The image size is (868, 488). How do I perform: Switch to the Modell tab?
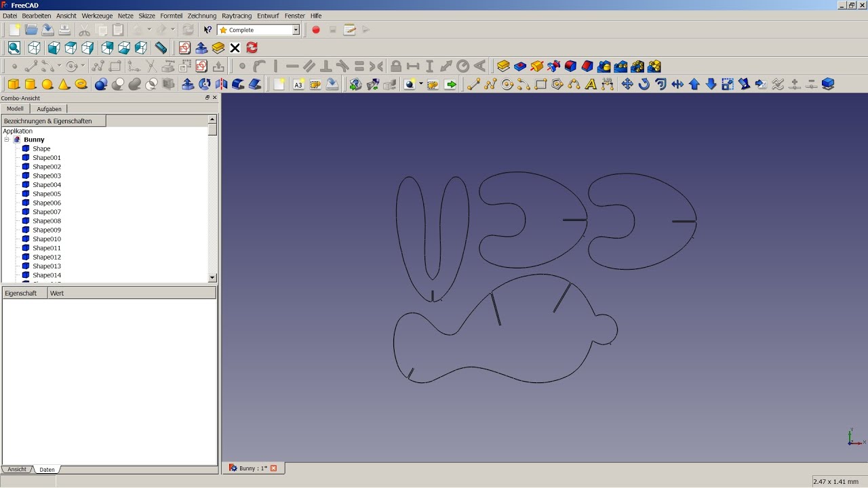tap(15, 108)
